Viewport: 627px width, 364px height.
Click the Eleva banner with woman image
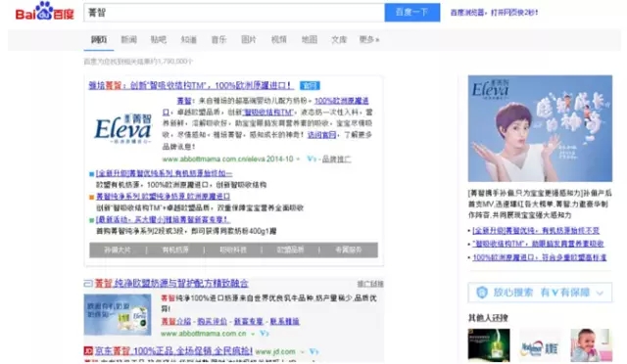[x=540, y=128]
